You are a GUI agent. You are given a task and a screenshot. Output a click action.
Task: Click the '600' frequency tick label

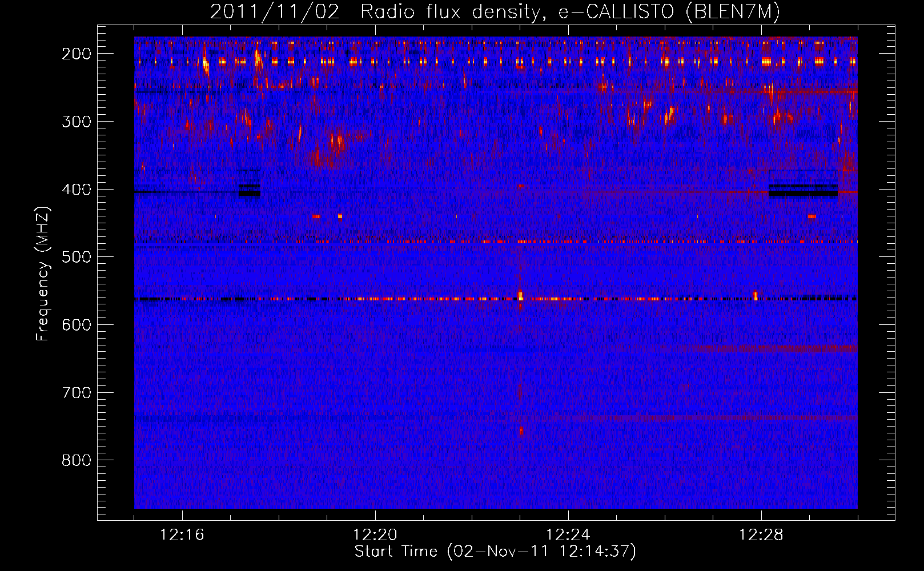point(77,325)
